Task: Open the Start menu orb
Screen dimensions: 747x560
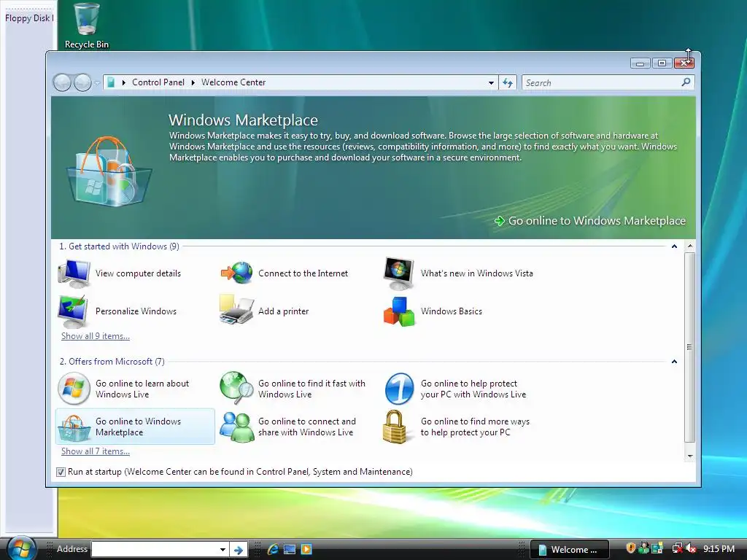Action: click(22, 548)
